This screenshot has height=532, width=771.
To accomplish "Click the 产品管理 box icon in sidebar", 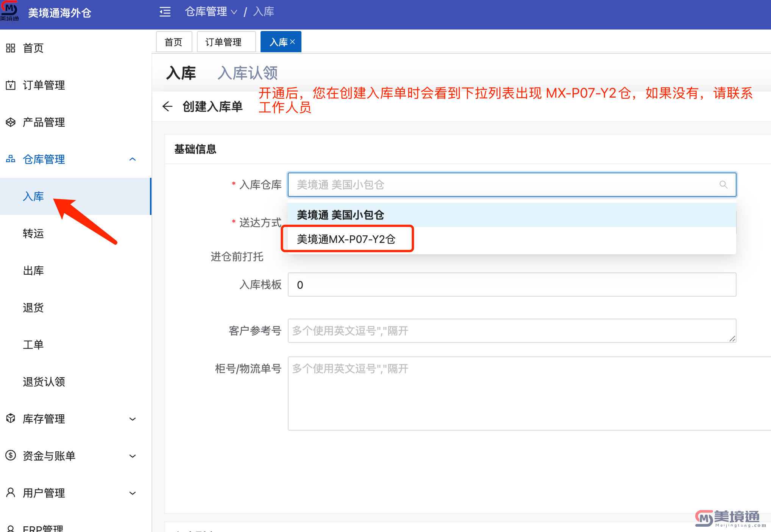I will point(11,122).
